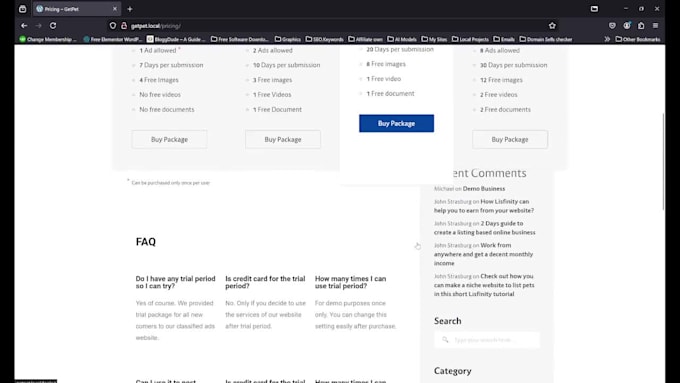Open the Domain Sells checker bookmark folder
680x383 pixels.
pos(546,39)
